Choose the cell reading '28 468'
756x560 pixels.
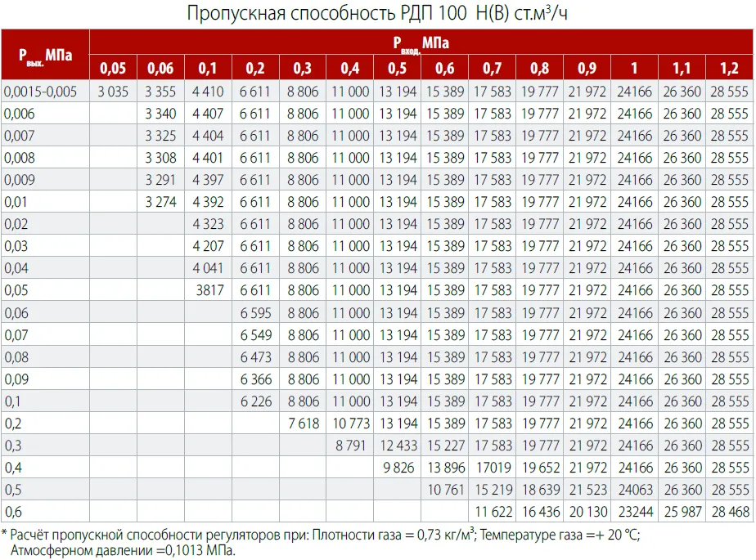tap(730, 512)
